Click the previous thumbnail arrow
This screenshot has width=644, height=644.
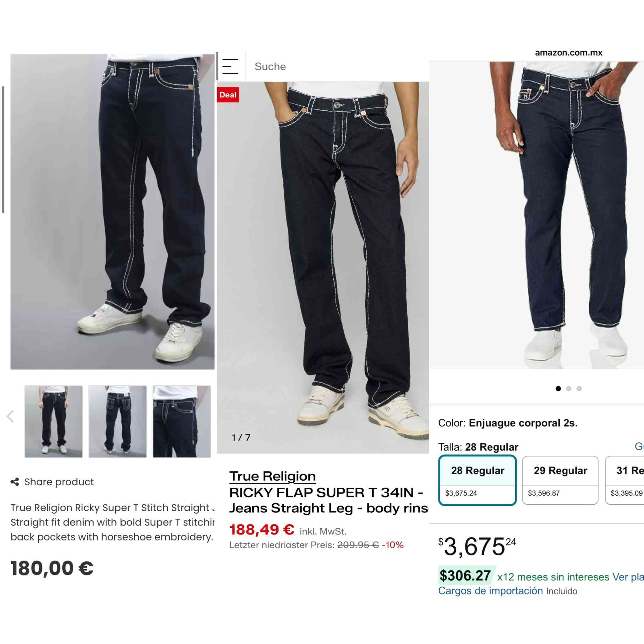coord(10,416)
